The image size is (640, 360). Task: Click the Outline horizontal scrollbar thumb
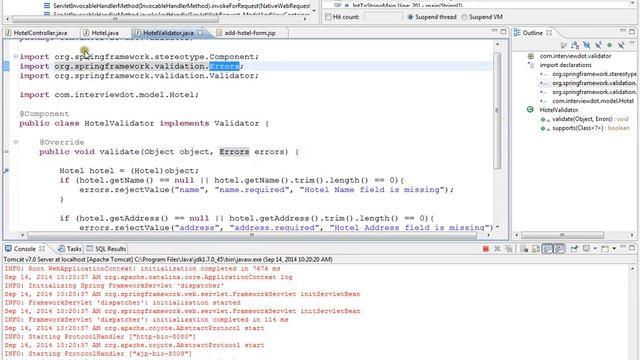[x=562, y=235]
